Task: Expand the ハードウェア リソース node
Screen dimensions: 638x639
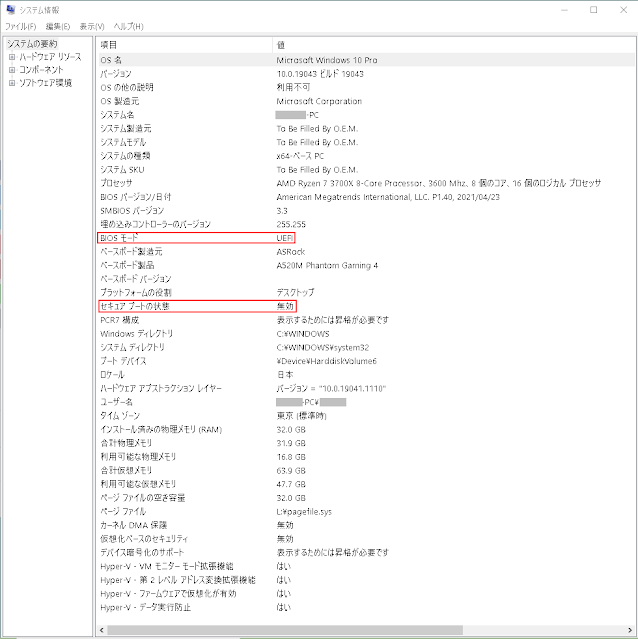Action: [x=11, y=57]
